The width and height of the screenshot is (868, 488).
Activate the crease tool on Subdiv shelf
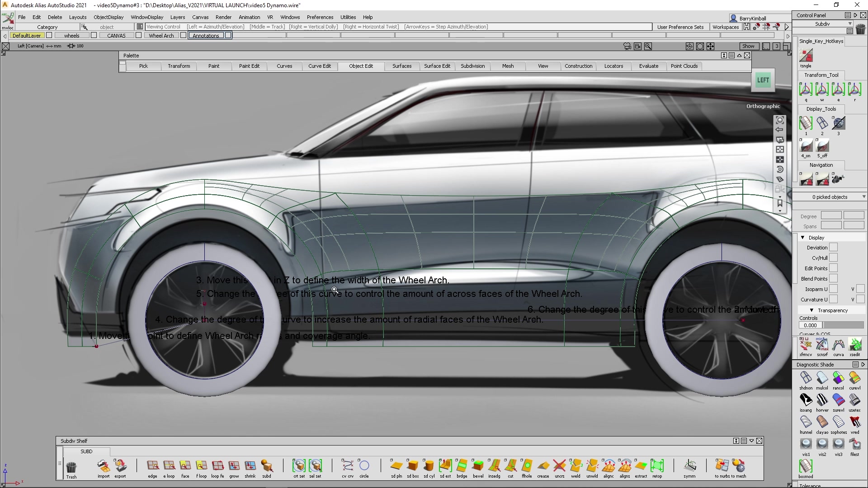pyautogui.click(x=543, y=466)
